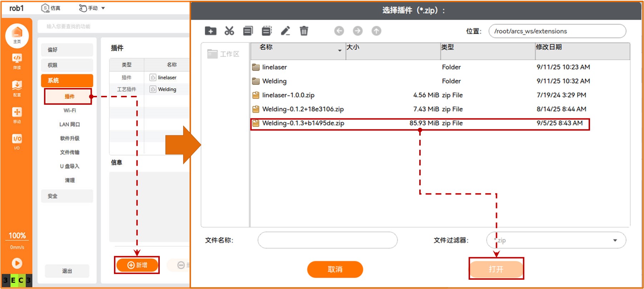Image resolution: width=644 pixels, height=289 pixels.
Task: Open the 焊接 welding panel icon
Action: pyautogui.click(x=17, y=61)
